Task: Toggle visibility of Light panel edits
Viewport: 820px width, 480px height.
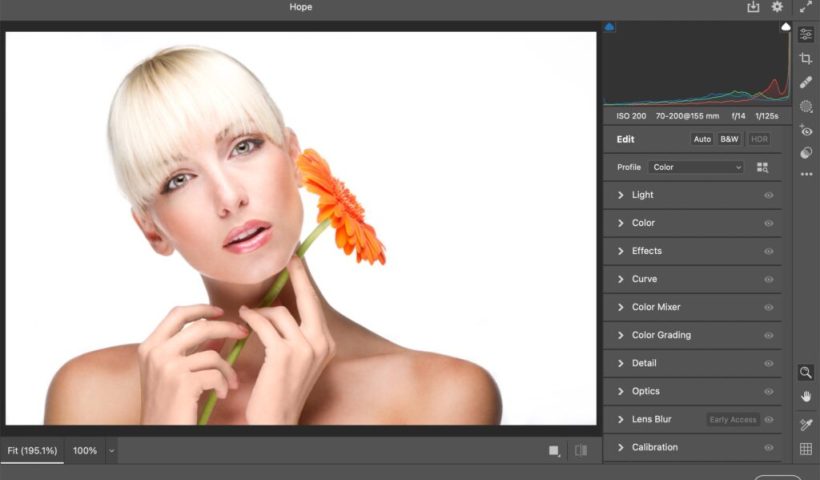Action: [769, 195]
